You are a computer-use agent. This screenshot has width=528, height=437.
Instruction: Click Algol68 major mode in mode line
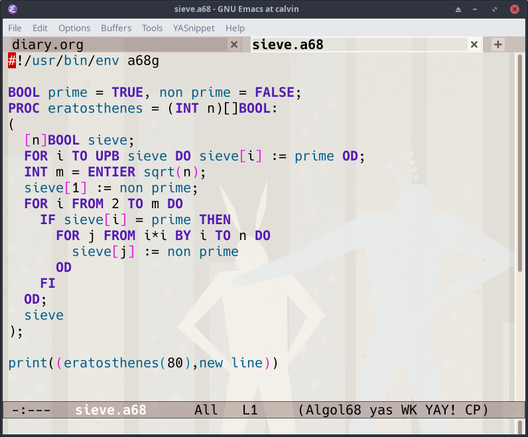[333, 410]
